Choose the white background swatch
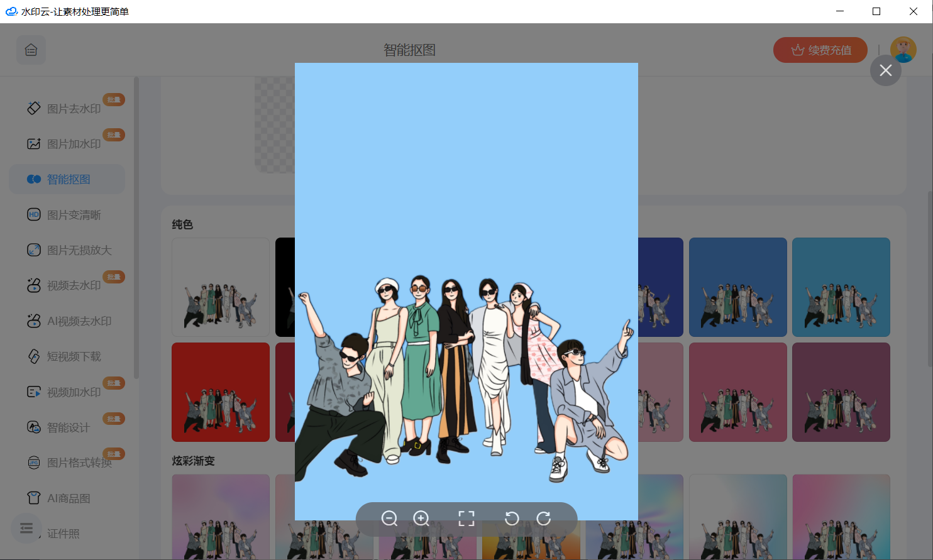The width and height of the screenshot is (933, 560). tap(221, 287)
